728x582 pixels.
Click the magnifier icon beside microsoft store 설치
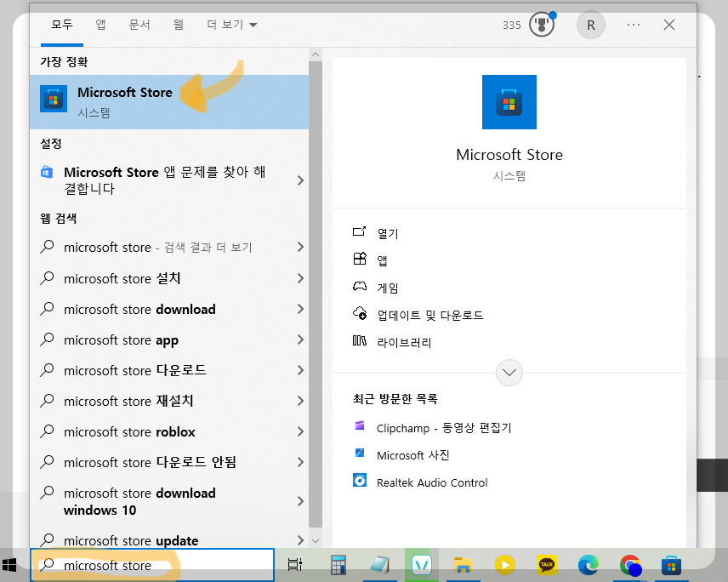coord(47,277)
